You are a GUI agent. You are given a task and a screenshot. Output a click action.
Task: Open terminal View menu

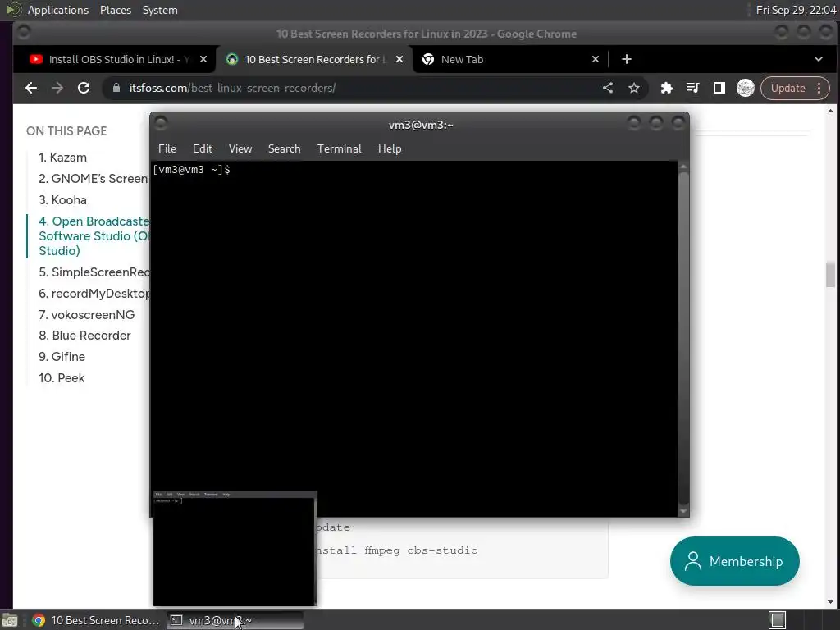(x=240, y=149)
